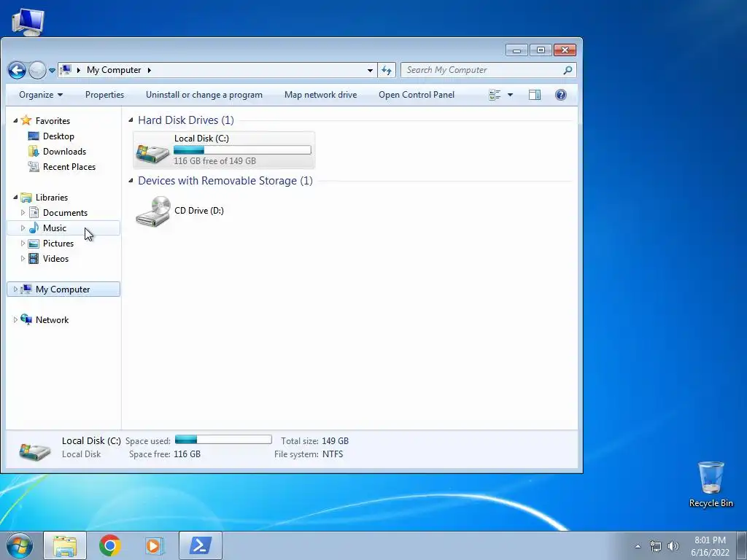This screenshot has width=747, height=560.
Task: Click Properties in the command bar
Action: [x=104, y=95]
